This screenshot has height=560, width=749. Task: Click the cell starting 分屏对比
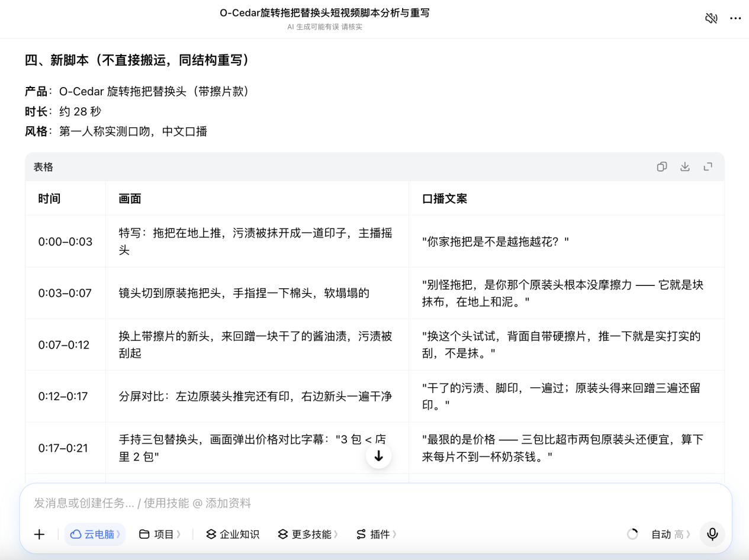(x=257, y=396)
